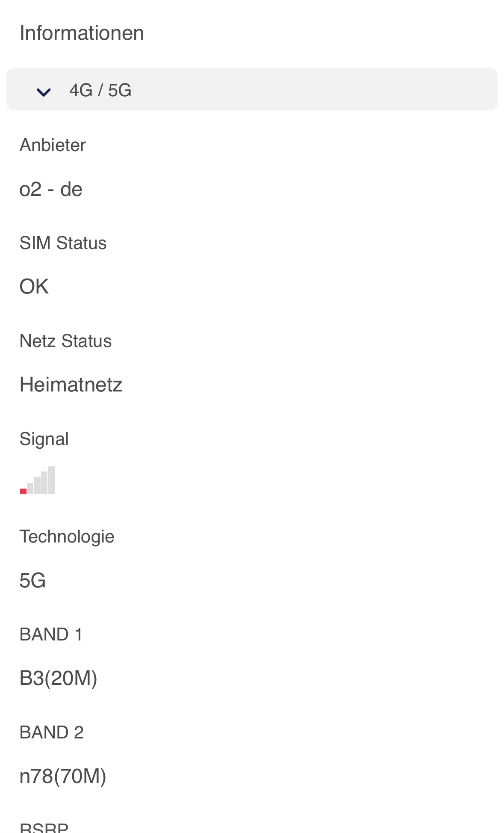This screenshot has width=504, height=833.
Task: Select the Heimatnetz value
Action: pyautogui.click(x=71, y=385)
